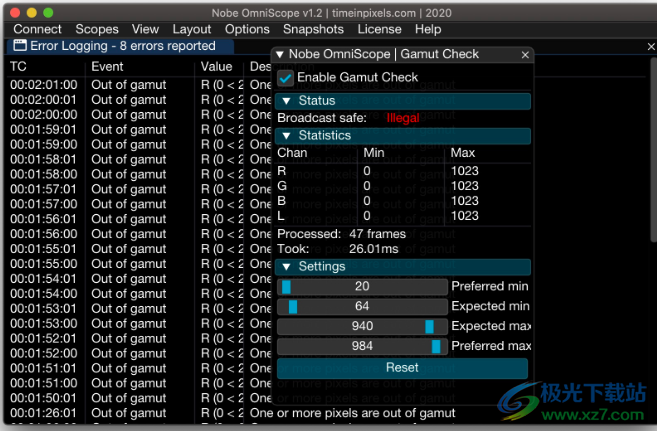
Task: Select the error row at 00:01:52:01
Action: [x=140, y=338]
